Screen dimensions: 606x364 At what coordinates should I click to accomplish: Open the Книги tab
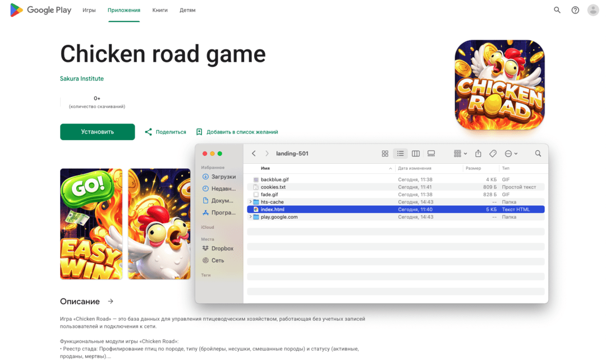tap(159, 10)
